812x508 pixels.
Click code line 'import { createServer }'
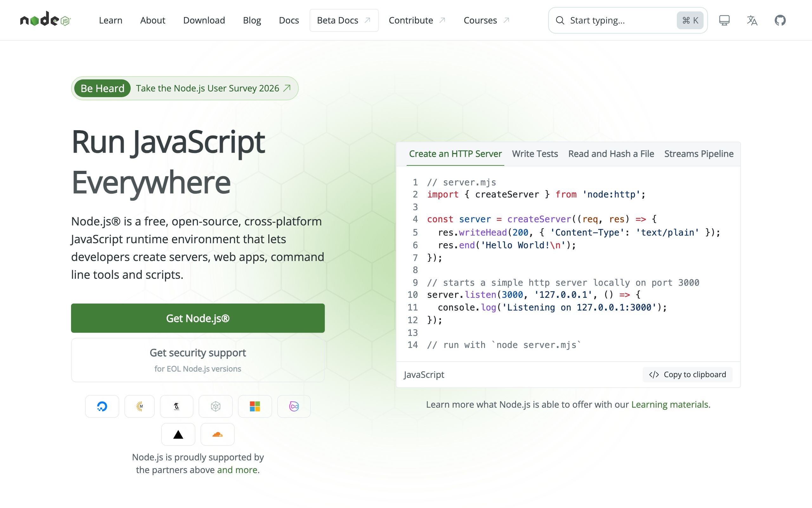(536, 195)
